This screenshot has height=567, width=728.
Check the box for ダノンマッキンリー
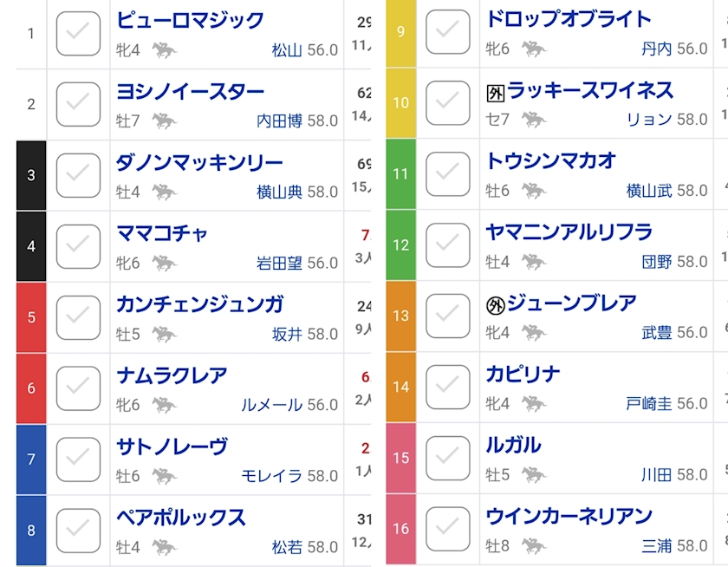point(78,175)
